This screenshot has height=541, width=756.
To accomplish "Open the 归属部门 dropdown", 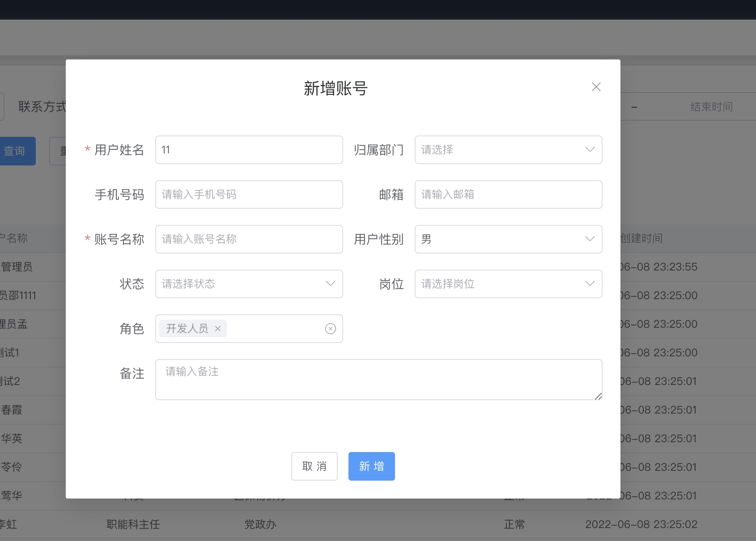I will [508, 150].
